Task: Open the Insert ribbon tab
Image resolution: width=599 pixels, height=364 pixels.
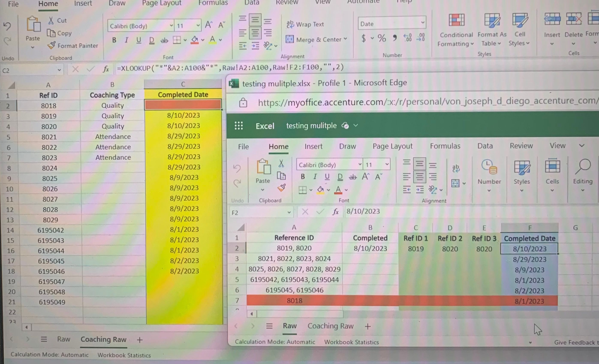Action: [x=83, y=3]
